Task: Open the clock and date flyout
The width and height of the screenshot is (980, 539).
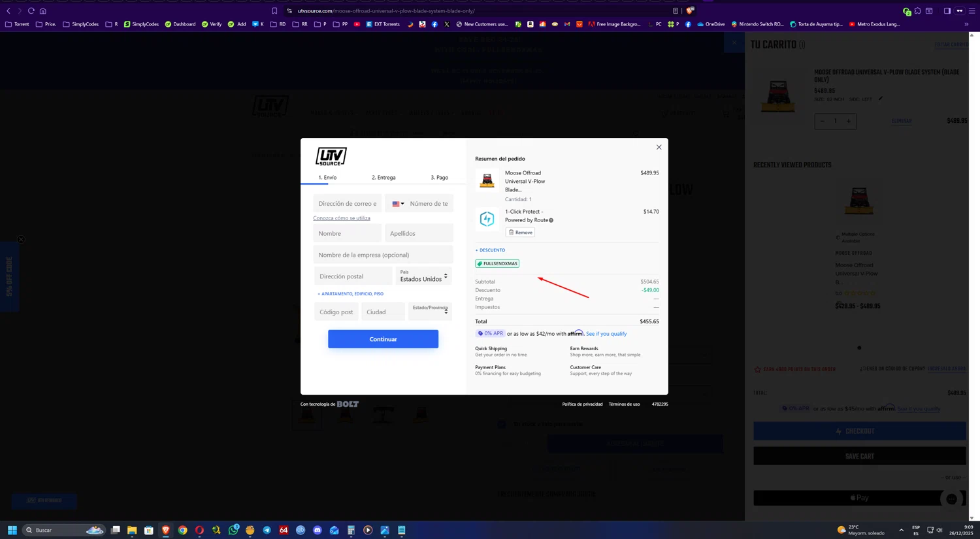Action: tap(961, 530)
